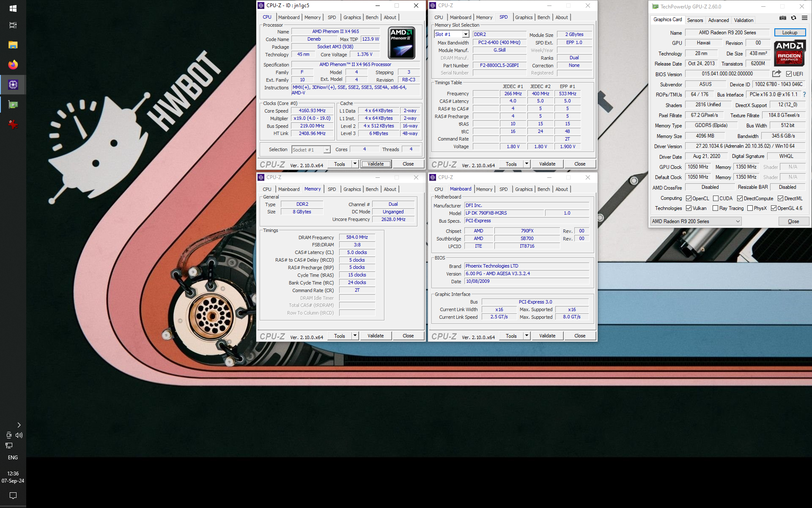Expand hidden system tray icons chevron
The height and width of the screenshot is (508, 812).
[x=19, y=425]
